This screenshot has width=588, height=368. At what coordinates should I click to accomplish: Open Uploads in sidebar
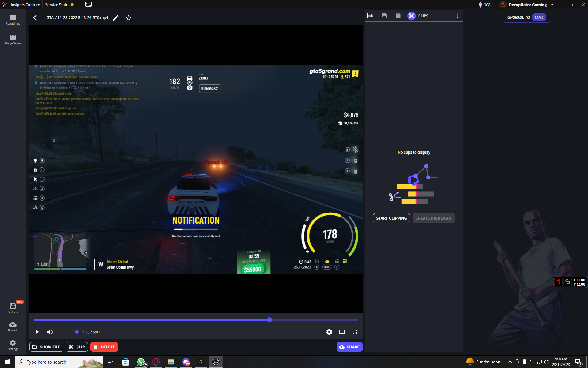[x=13, y=327]
